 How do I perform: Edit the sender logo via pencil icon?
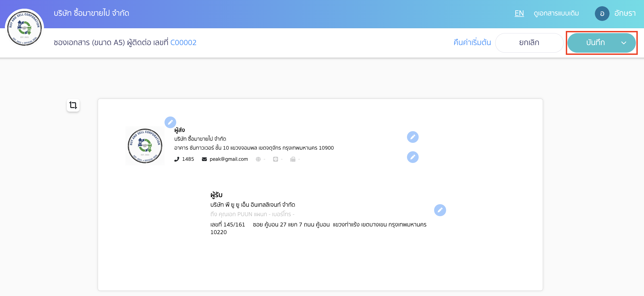(170, 122)
